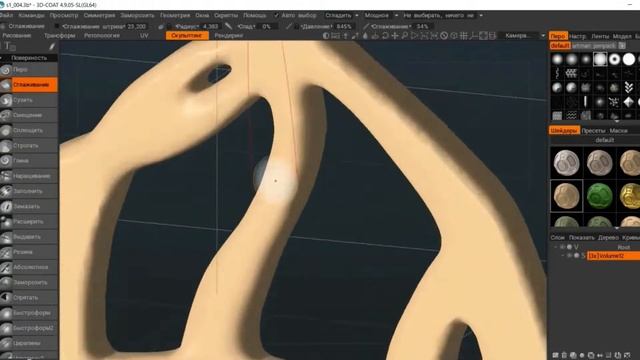Toggle pen pressure icon beside Сглаживание 34%

point(366,26)
